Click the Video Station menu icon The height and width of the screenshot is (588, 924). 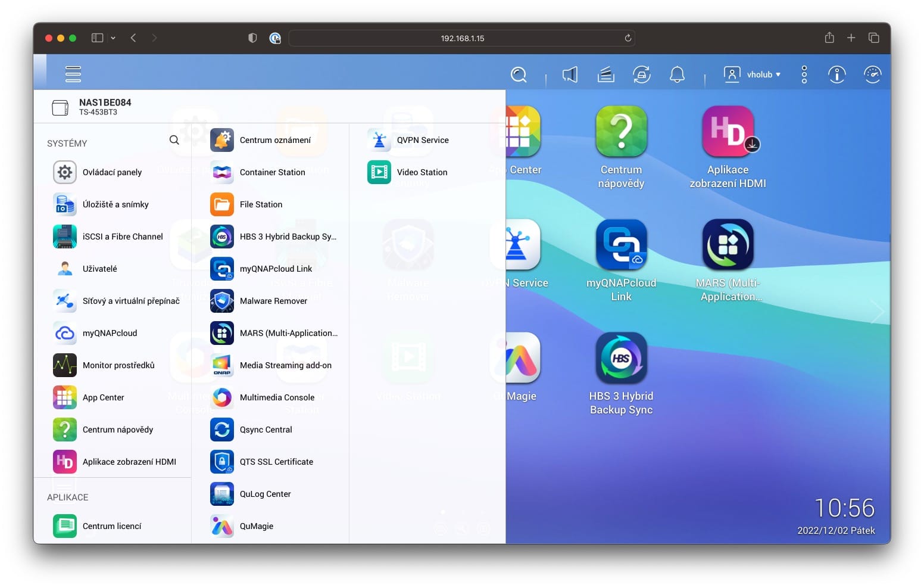[x=379, y=172]
